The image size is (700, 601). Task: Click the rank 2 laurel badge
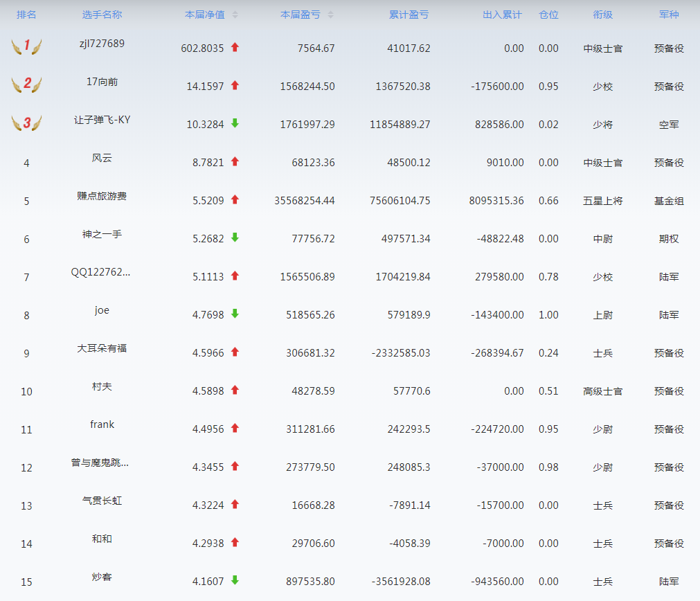26,84
